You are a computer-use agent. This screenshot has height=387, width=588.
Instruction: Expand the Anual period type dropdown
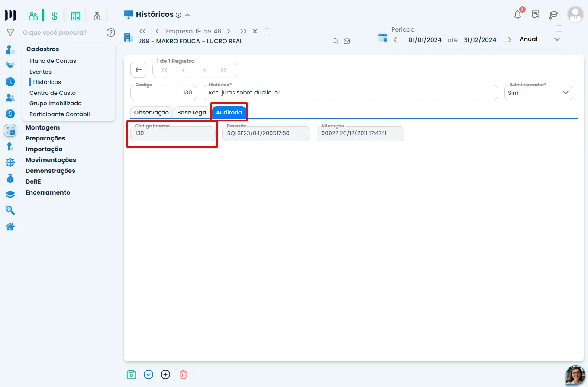[x=557, y=39]
